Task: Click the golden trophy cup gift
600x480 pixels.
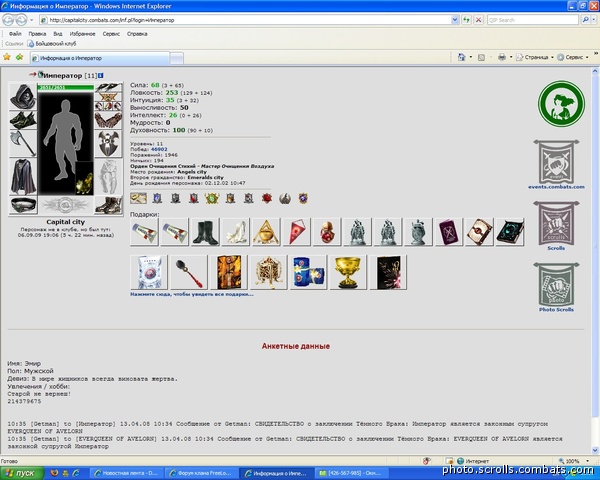Action: tap(348, 272)
